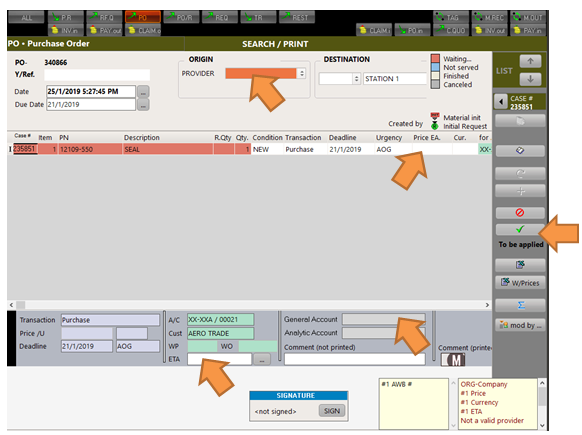Open the CLAIM.o tab

[143, 30]
